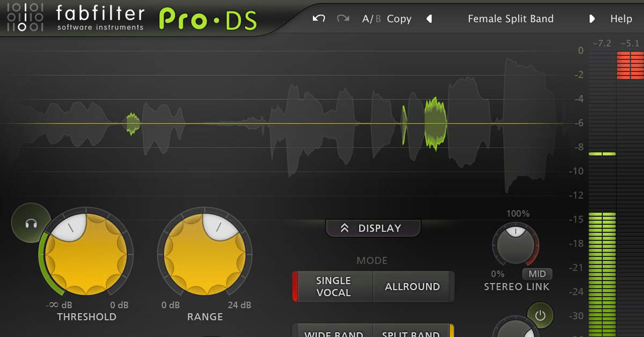The height and width of the screenshot is (337, 644).
Task: Switch to Allround mode
Action: pos(412,287)
